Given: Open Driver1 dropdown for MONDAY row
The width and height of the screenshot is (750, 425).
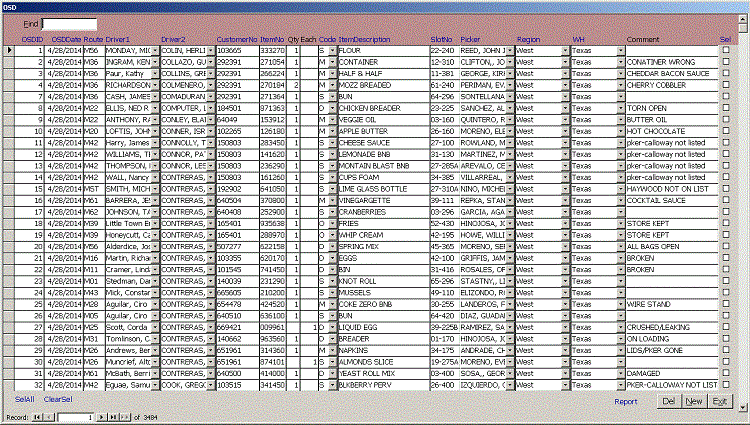Looking at the screenshot, I should pos(155,49).
